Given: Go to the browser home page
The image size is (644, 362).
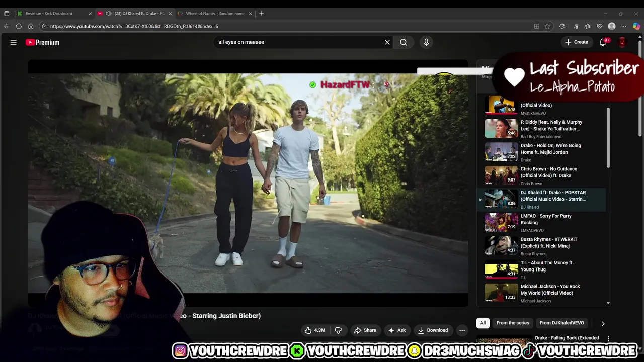Looking at the screenshot, I should click(x=31, y=26).
